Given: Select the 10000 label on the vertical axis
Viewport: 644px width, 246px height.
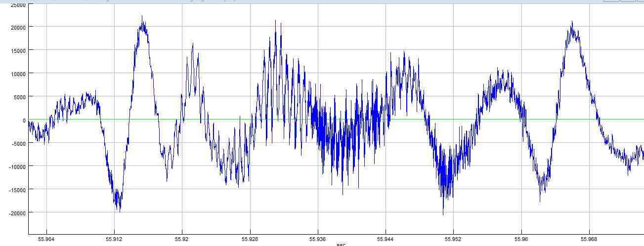Looking at the screenshot, I should tap(18, 74).
